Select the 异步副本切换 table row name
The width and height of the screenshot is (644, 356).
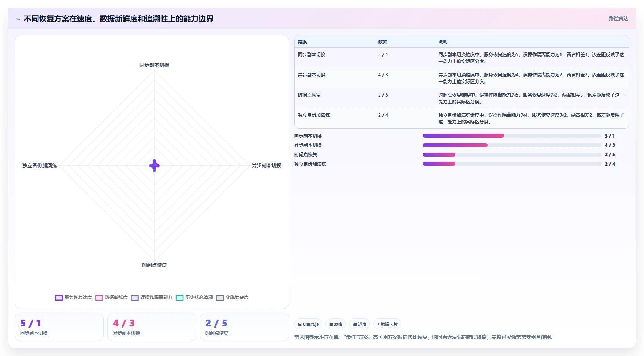click(312, 75)
